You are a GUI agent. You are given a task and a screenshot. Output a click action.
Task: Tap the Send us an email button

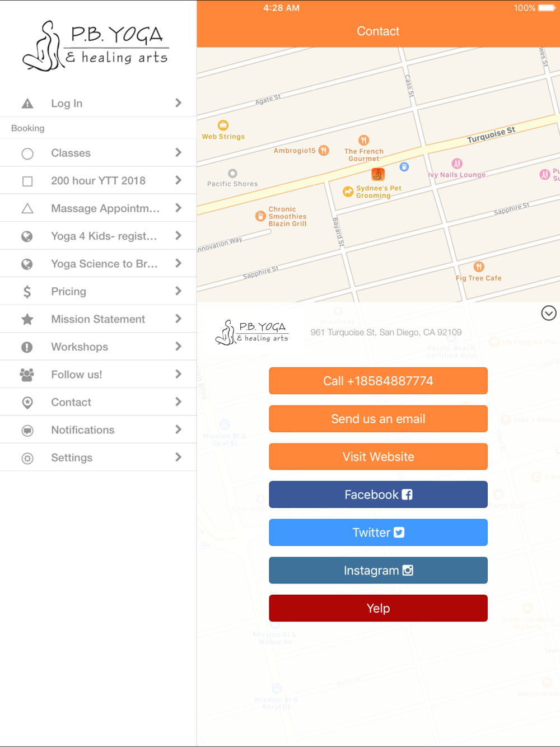(x=378, y=419)
